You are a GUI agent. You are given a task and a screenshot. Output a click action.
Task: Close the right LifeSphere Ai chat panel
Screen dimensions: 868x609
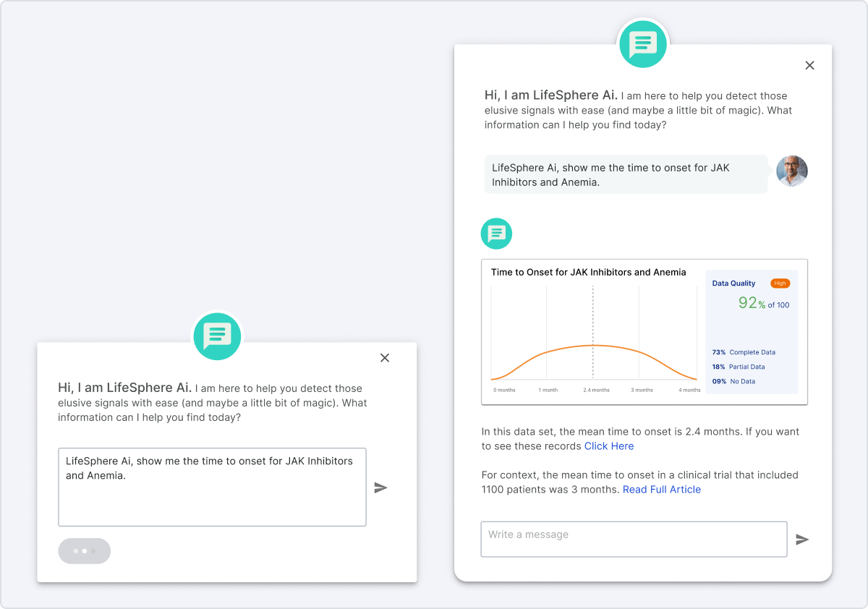(x=809, y=65)
